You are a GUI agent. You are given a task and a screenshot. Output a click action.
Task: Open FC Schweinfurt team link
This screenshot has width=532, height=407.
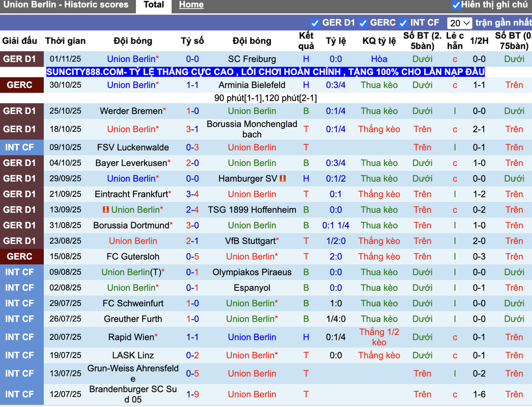coord(133,304)
